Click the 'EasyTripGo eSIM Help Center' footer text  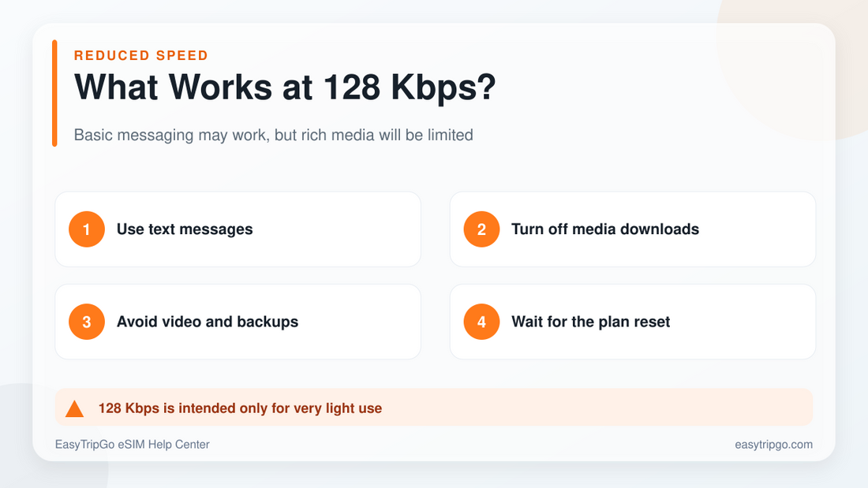(x=133, y=445)
